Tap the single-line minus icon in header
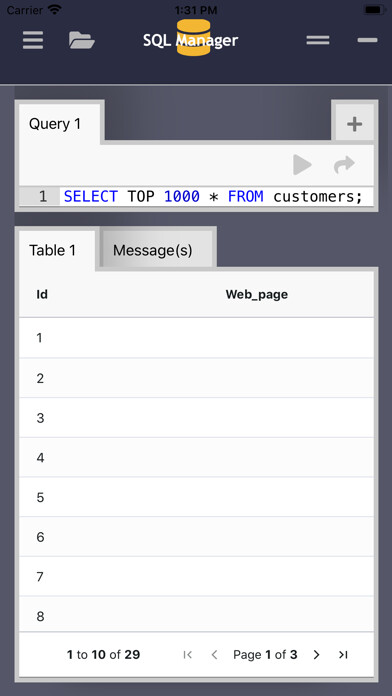This screenshot has height=696, width=392. pos(368,40)
